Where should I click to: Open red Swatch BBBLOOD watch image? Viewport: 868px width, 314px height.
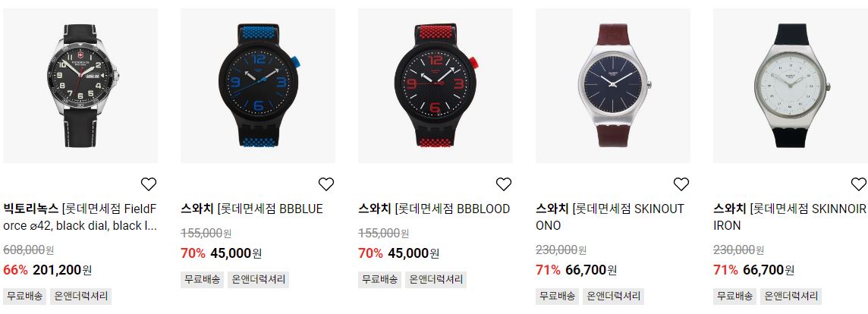[435, 85]
